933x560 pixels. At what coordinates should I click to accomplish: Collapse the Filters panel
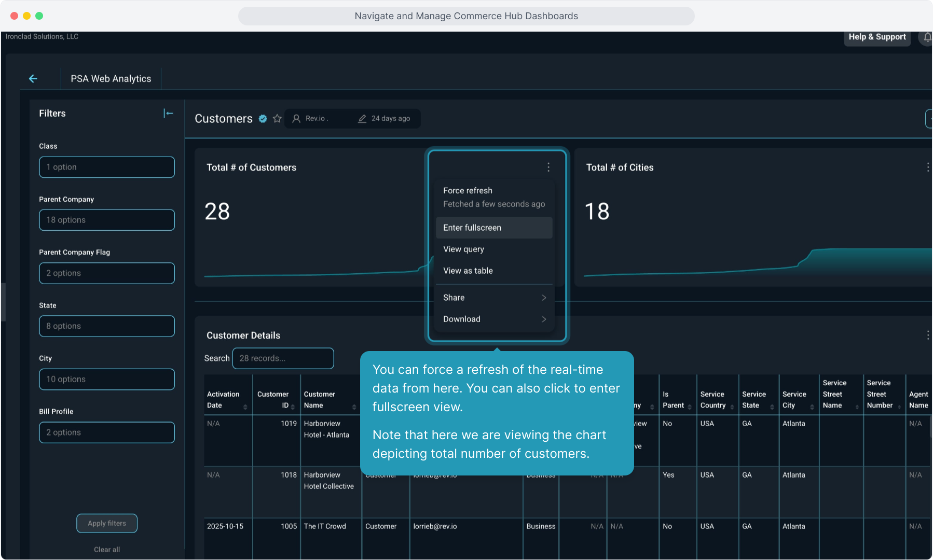(168, 114)
